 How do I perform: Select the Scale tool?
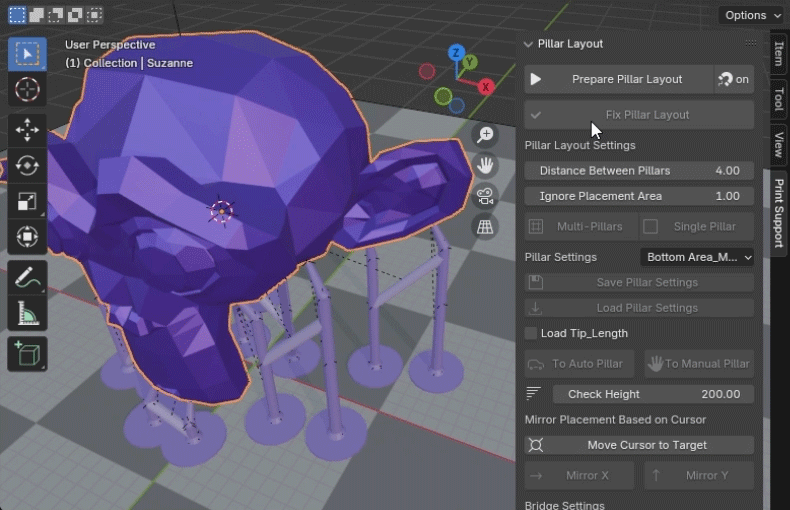(x=27, y=201)
